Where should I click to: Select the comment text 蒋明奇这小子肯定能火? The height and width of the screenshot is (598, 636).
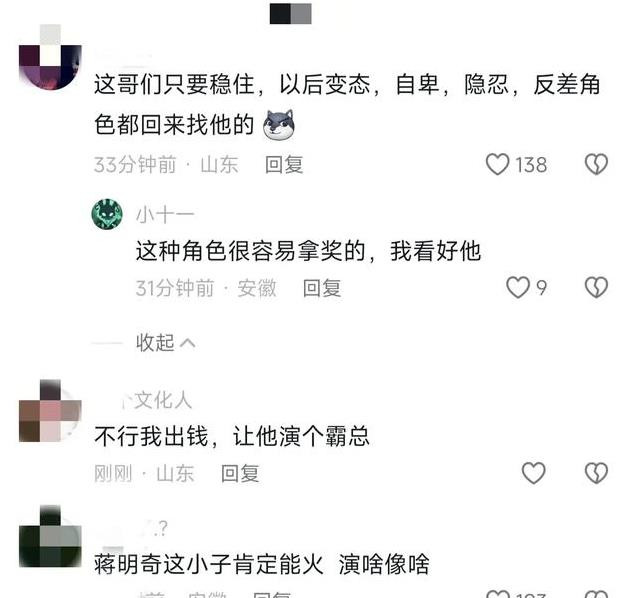208,564
